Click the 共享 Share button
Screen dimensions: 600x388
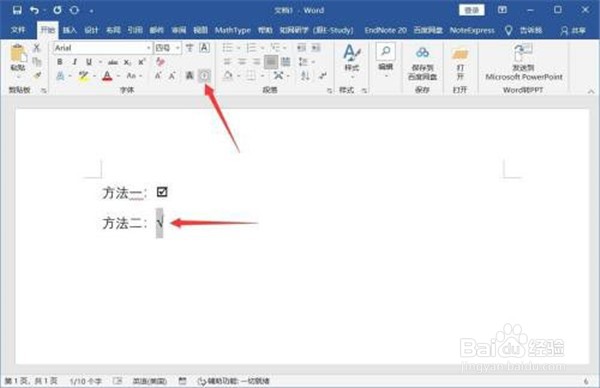pos(573,31)
